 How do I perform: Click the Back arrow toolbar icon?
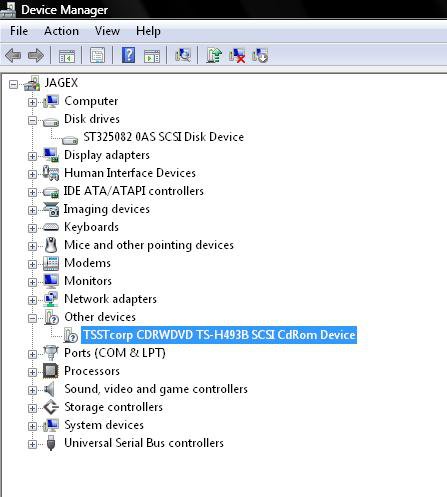click(13, 55)
